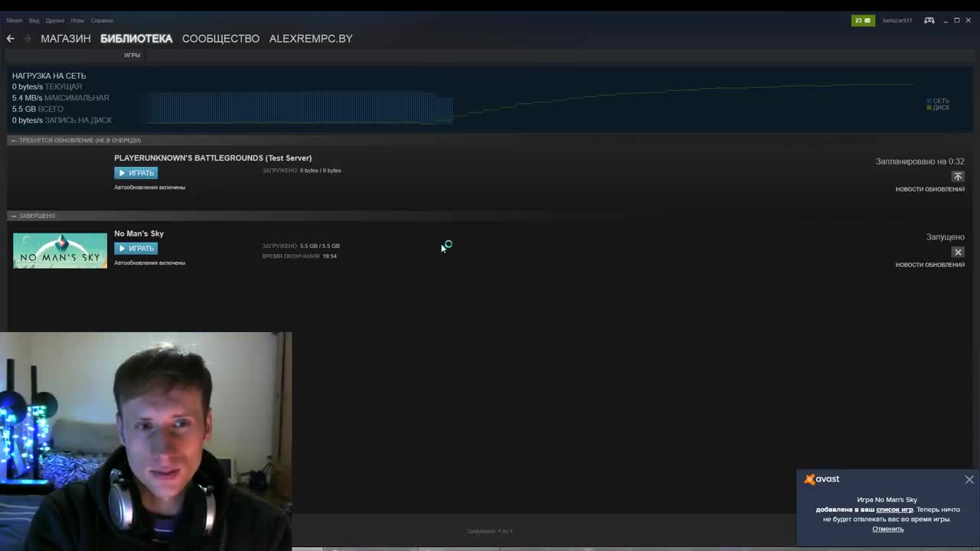Collapse the 'ЗАВЕРШЕНО' section

coord(13,216)
